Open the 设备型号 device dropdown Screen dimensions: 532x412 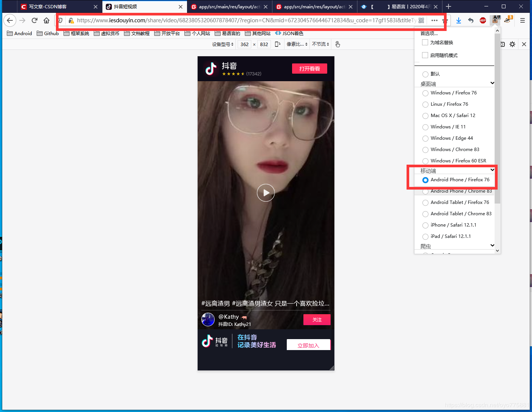click(x=223, y=44)
